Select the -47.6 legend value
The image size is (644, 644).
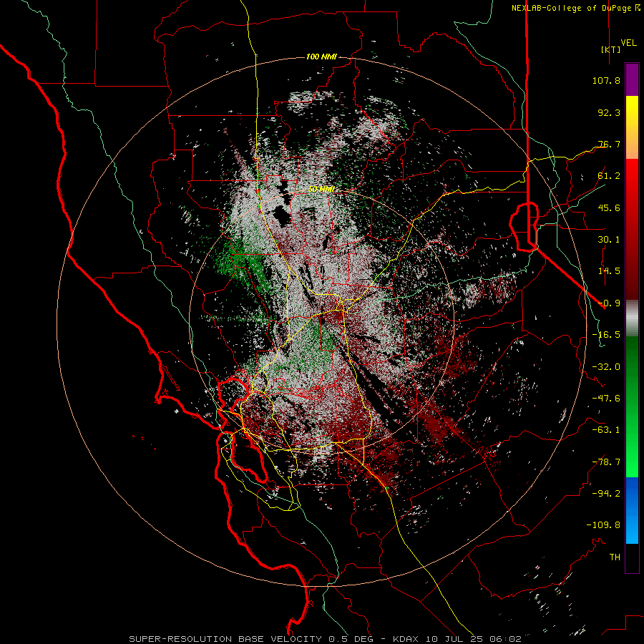point(606,399)
